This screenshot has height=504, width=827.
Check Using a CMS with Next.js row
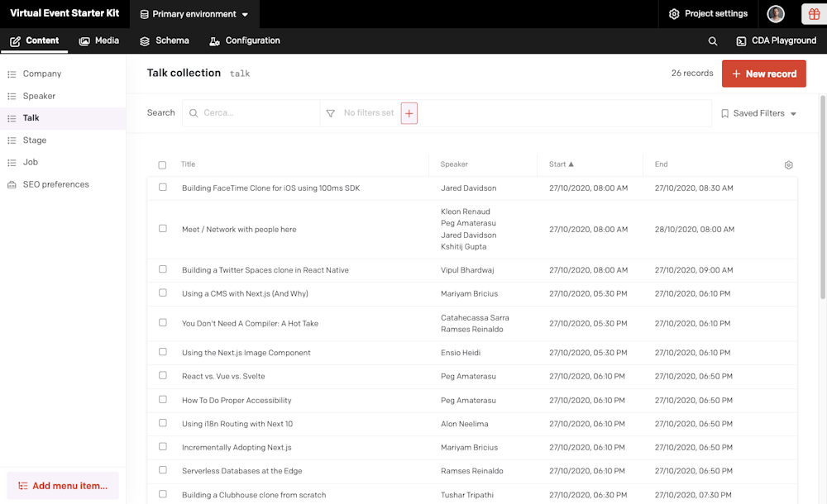(162, 292)
